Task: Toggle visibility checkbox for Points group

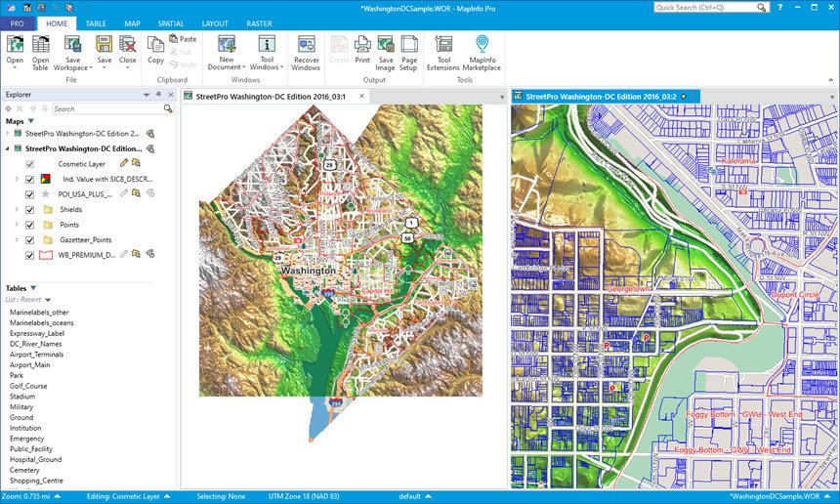Action: pyautogui.click(x=30, y=225)
